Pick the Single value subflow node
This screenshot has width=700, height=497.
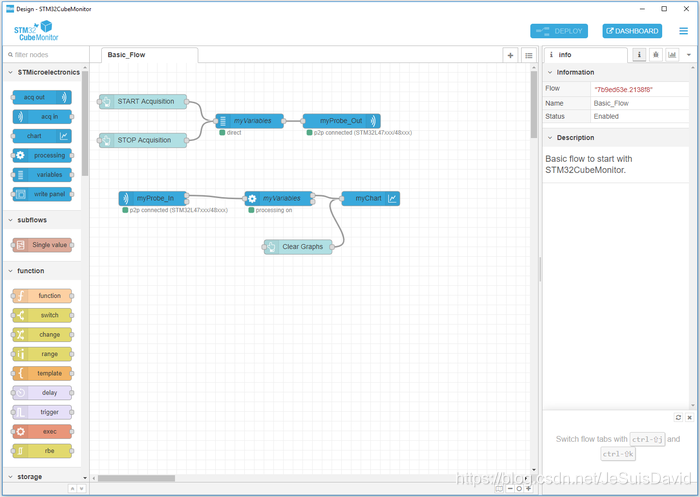click(42, 245)
